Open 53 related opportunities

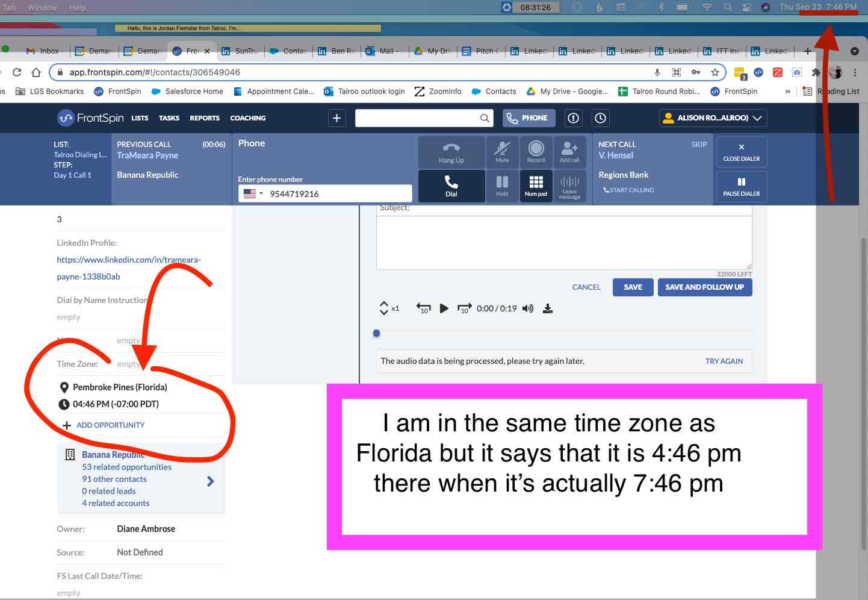coord(126,467)
